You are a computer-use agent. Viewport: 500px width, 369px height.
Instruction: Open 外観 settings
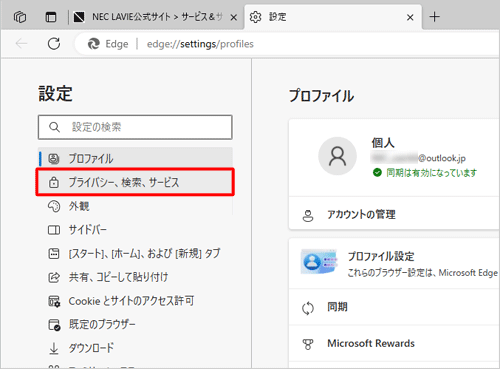click(x=135, y=206)
